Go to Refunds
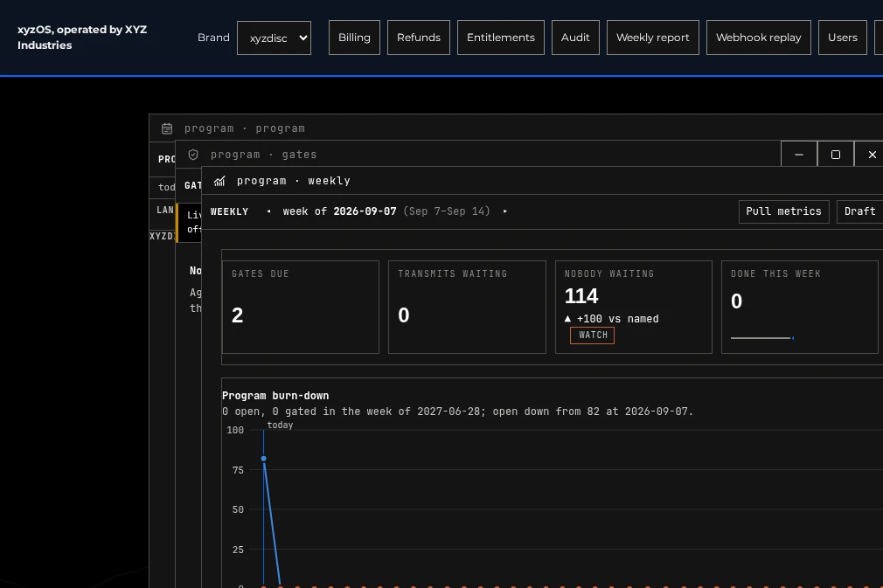Screen dimensions: 883x588 tap(419, 38)
